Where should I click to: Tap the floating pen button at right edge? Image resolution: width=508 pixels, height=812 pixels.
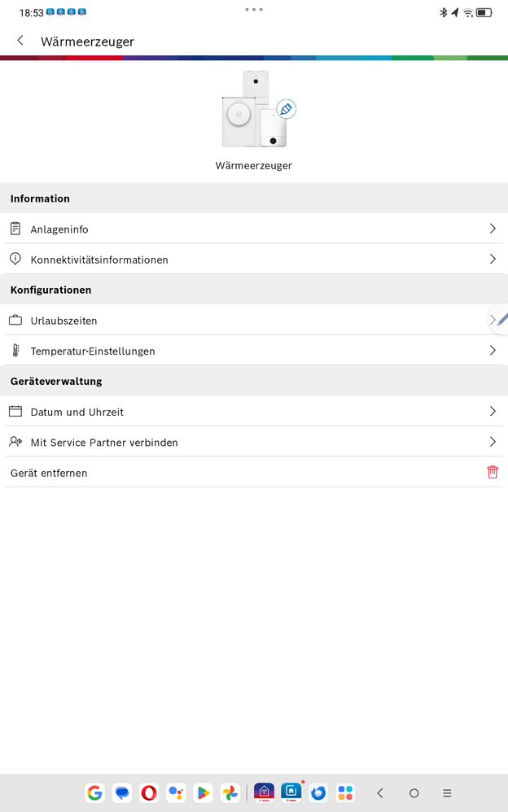click(x=500, y=319)
